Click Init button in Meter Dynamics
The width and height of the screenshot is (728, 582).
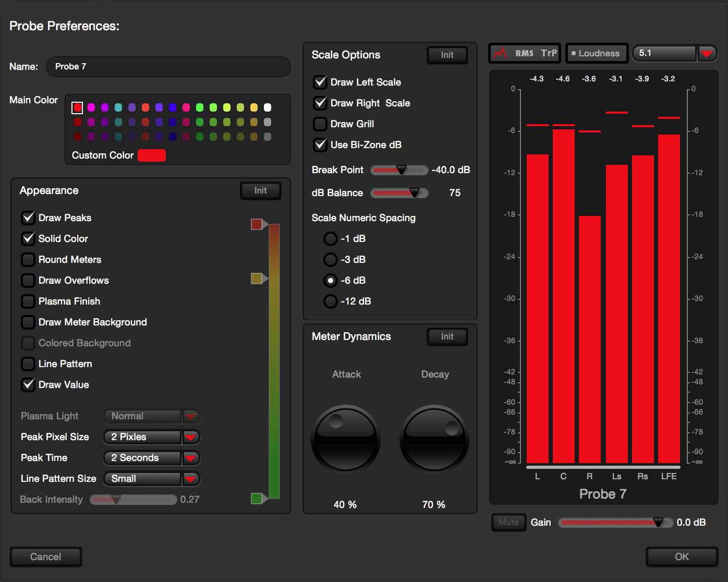447,336
